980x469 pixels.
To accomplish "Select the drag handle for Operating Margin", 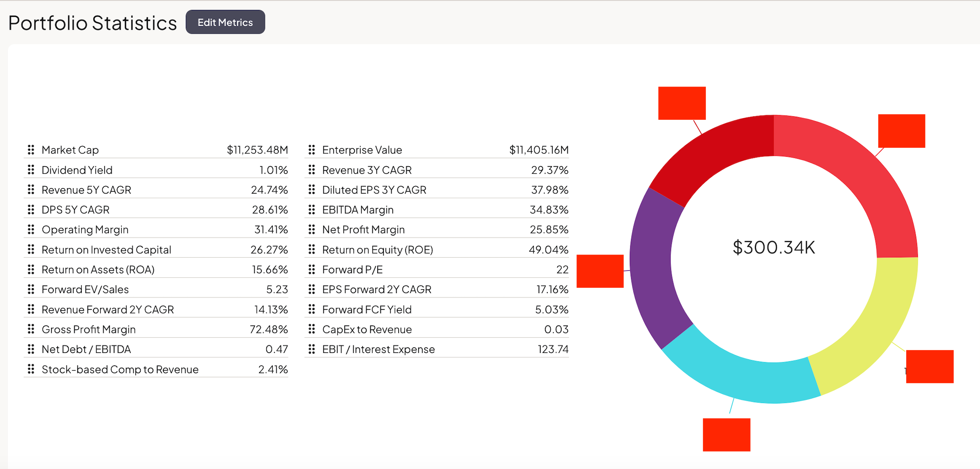I will pos(31,230).
